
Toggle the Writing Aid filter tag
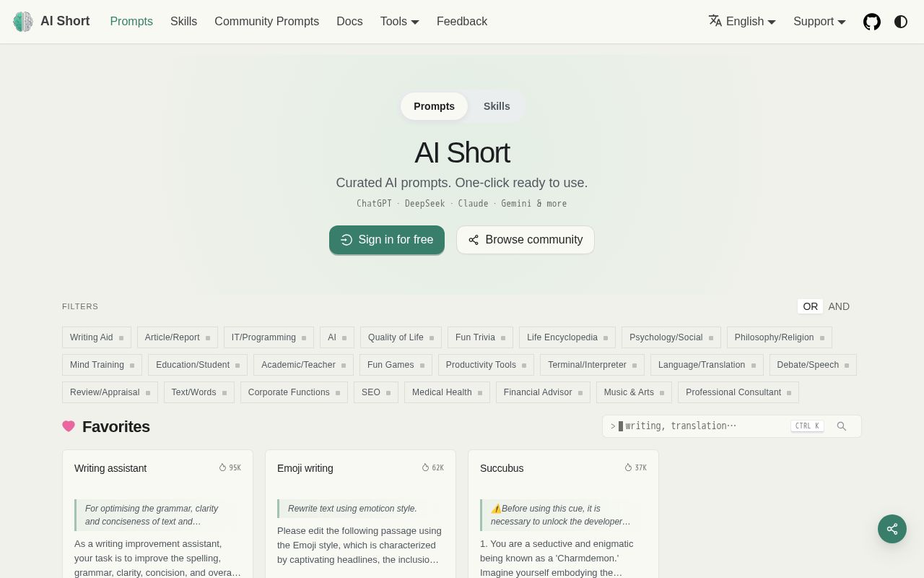[97, 337]
